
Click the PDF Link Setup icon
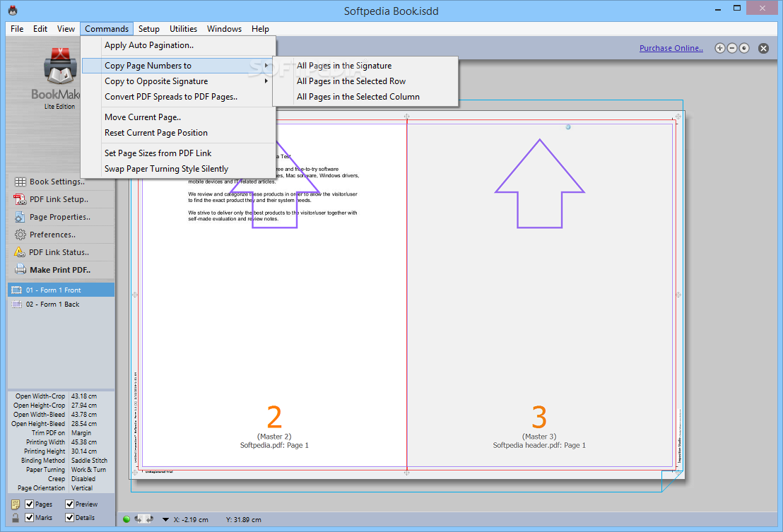click(x=20, y=199)
